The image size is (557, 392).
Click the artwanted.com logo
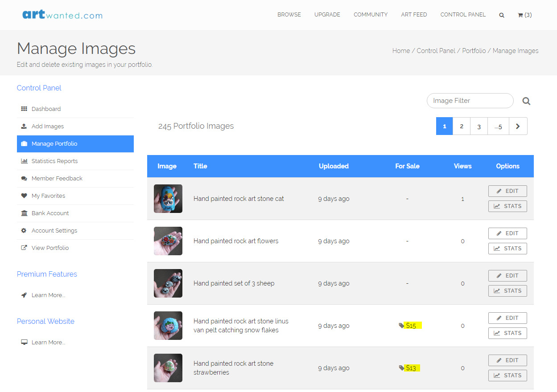point(62,15)
